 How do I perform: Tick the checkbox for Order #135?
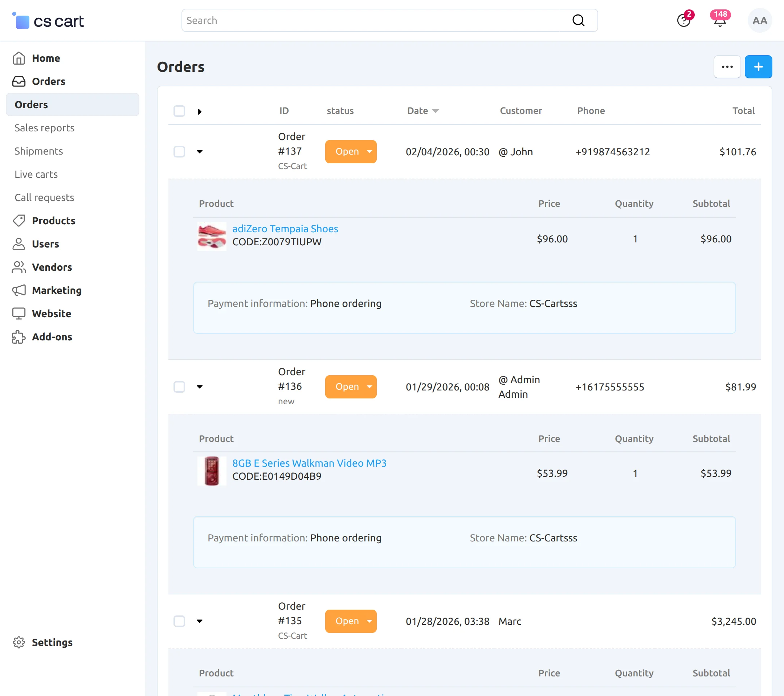179,621
